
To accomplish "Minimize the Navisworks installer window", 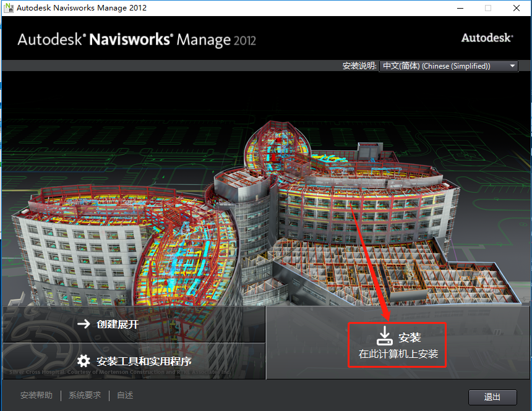I will 460,8.
